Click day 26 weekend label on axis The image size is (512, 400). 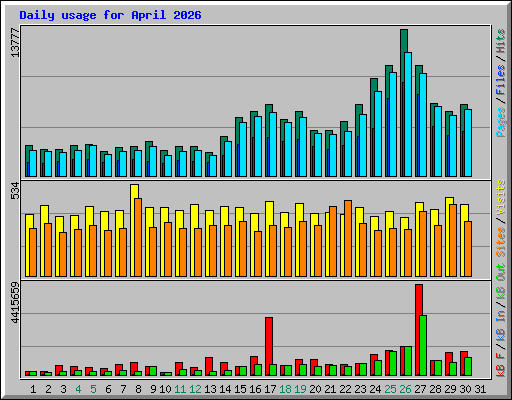coord(405,389)
